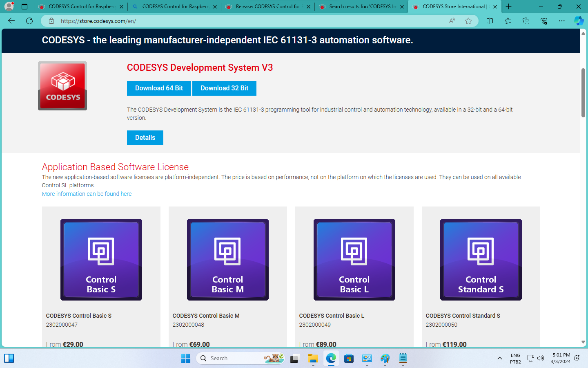This screenshot has height=368, width=588.
Task: Click the scrollbar down arrow
Action: (x=583, y=342)
